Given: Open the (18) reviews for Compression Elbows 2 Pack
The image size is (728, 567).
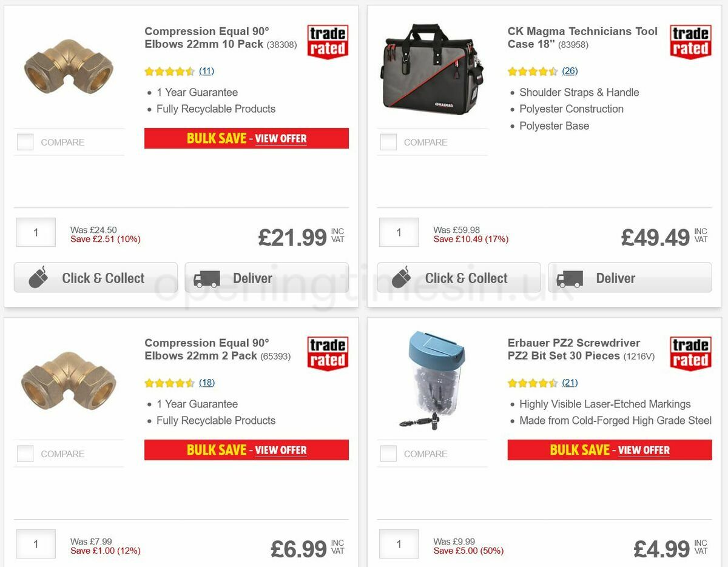Looking at the screenshot, I should pyautogui.click(x=206, y=383).
